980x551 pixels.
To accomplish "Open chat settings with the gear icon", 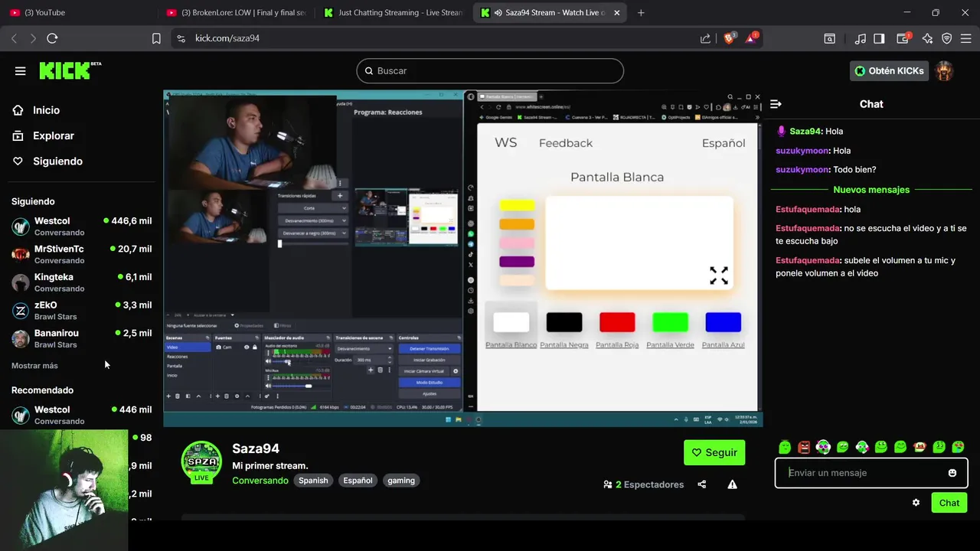I will [x=916, y=503].
